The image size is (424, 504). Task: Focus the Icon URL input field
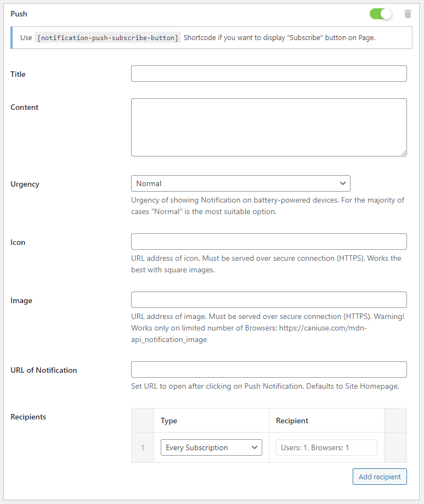coord(269,242)
